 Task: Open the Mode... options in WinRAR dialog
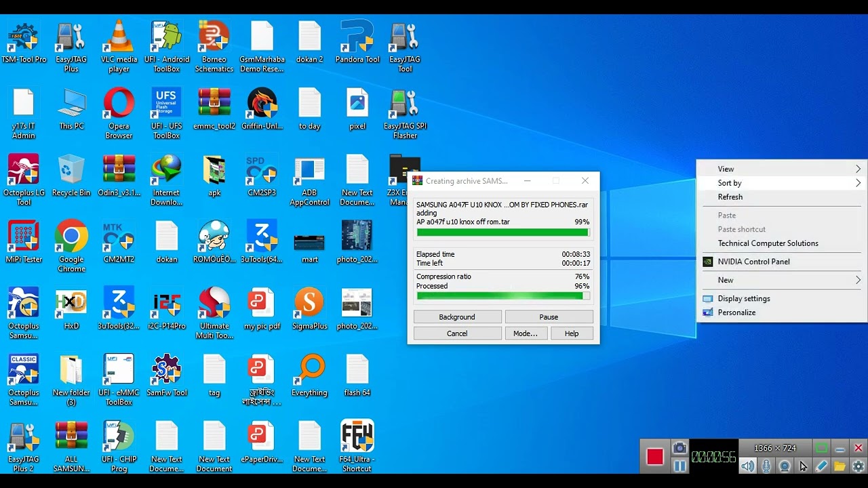[x=526, y=333]
